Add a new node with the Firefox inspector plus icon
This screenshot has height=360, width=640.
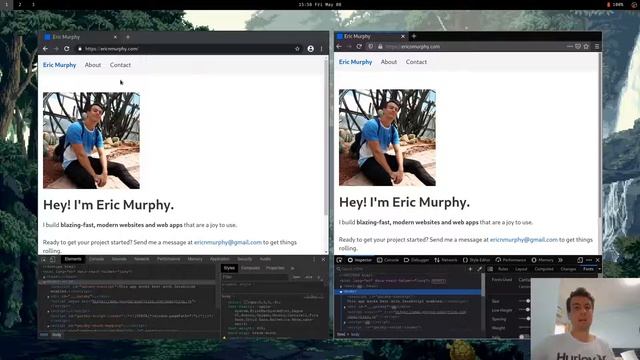[x=470, y=269]
